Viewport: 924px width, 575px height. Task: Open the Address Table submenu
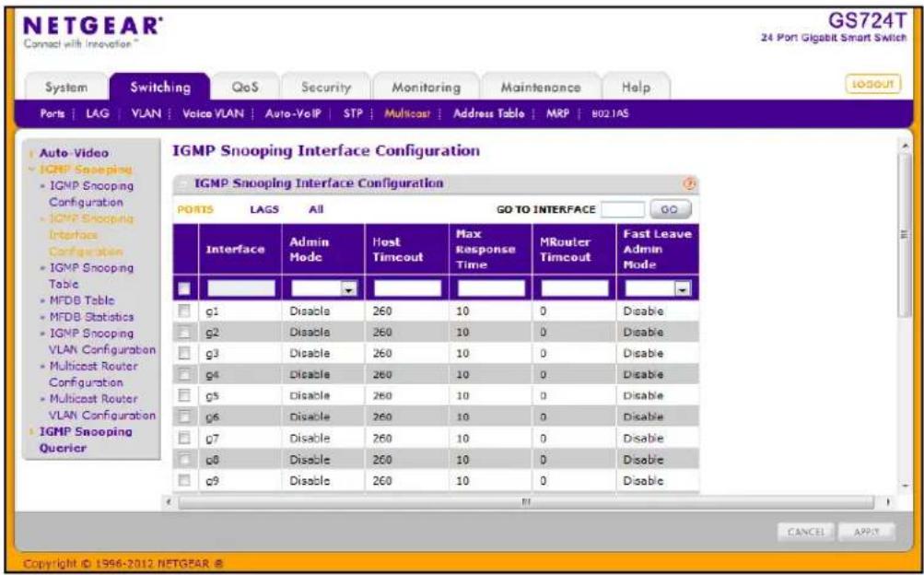click(x=488, y=113)
